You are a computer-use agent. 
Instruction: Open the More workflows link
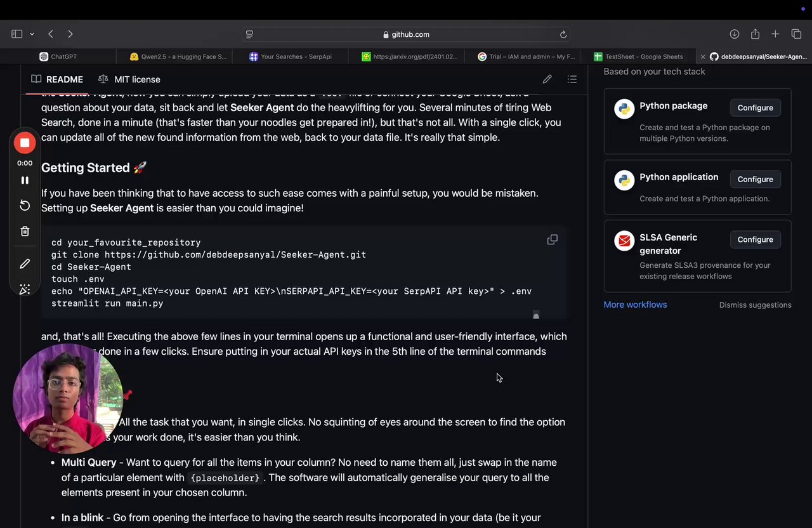coord(635,305)
